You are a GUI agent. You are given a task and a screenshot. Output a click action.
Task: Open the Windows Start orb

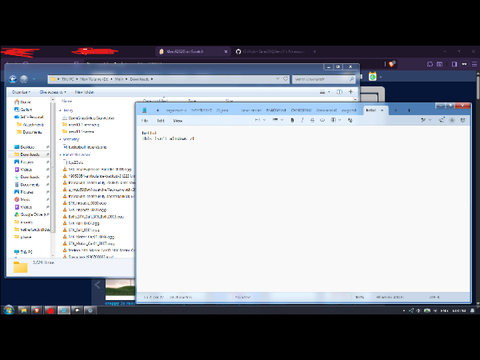(x=9, y=310)
